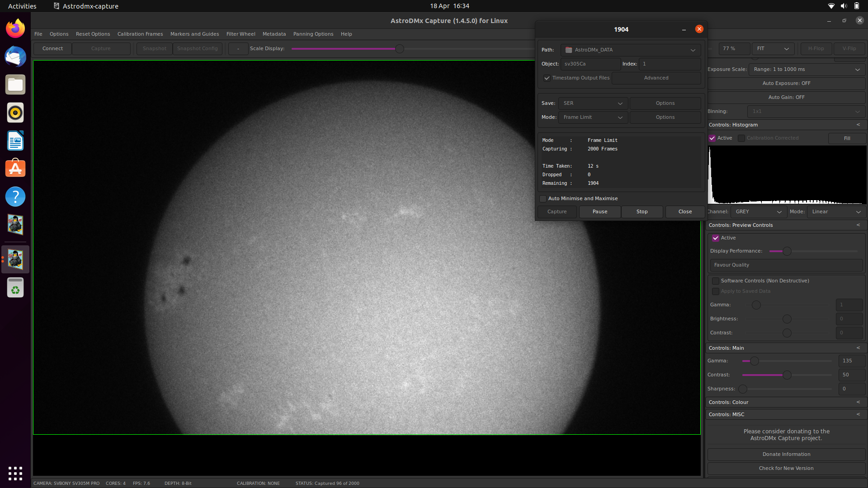The width and height of the screenshot is (868, 488).
Task: Expand the Controls: Colour section
Action: pos(858,402)
